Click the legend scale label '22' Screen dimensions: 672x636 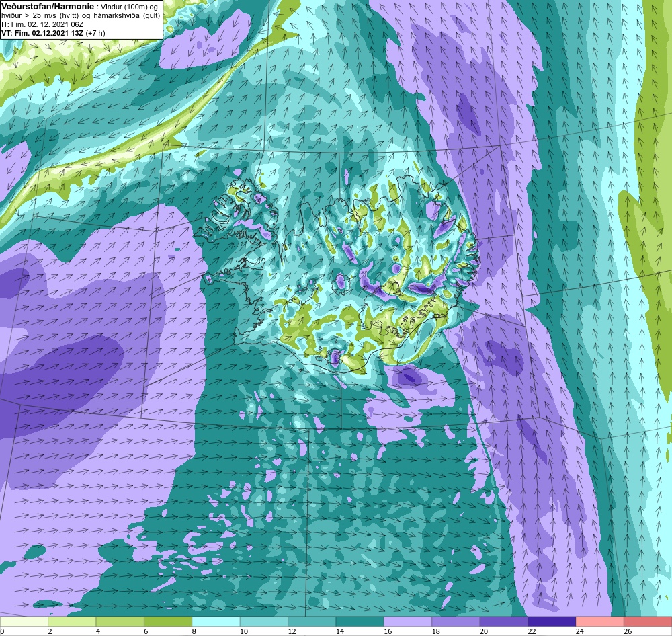[x=532, y=631]
